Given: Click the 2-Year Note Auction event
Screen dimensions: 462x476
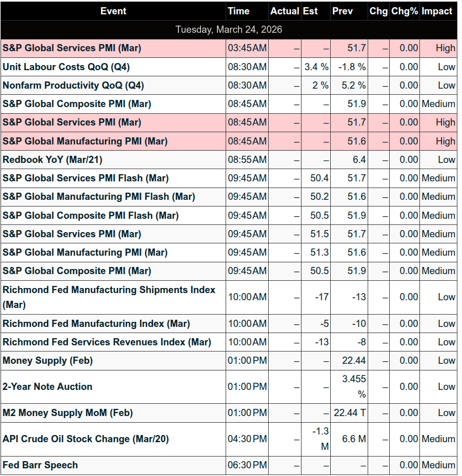Looking at the screenshot, I should [48, 387].
